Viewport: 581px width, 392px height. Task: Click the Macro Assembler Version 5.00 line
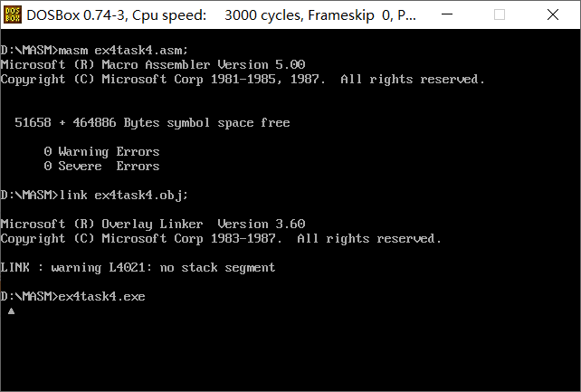pyautogui.click(x=153, y=64)
